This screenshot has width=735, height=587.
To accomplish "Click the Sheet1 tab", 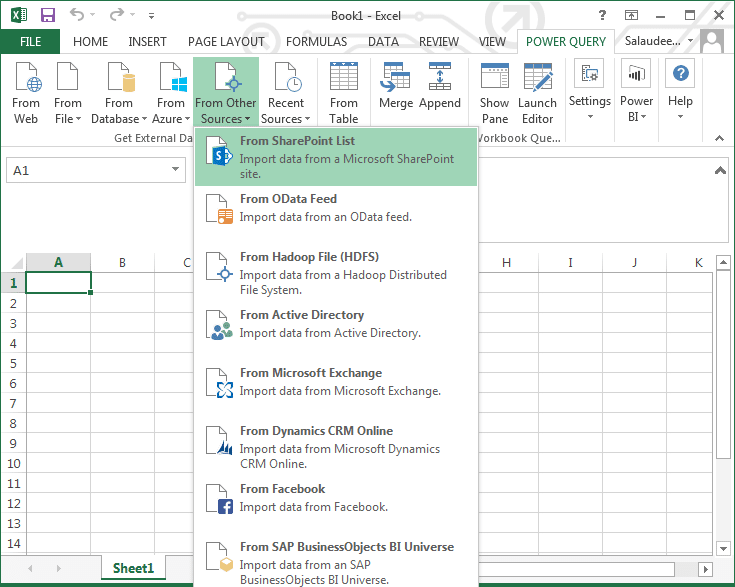I will [134, 568].
